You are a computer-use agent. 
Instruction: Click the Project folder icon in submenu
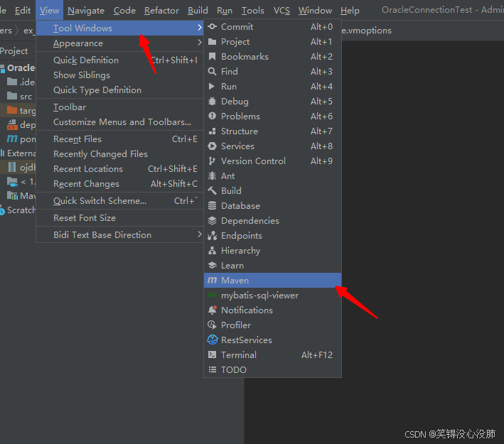(212, 42)
